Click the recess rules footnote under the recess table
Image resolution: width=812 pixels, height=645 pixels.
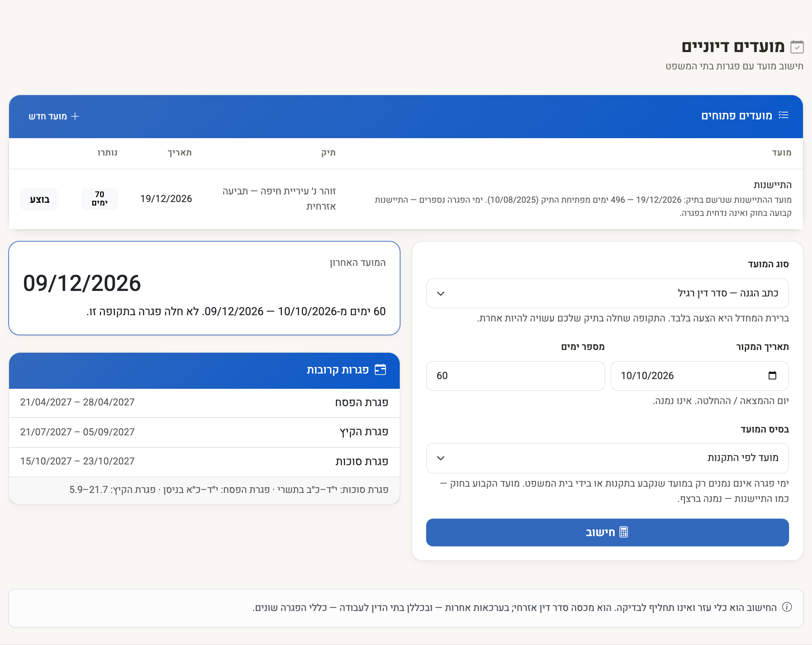coord(229,490)
